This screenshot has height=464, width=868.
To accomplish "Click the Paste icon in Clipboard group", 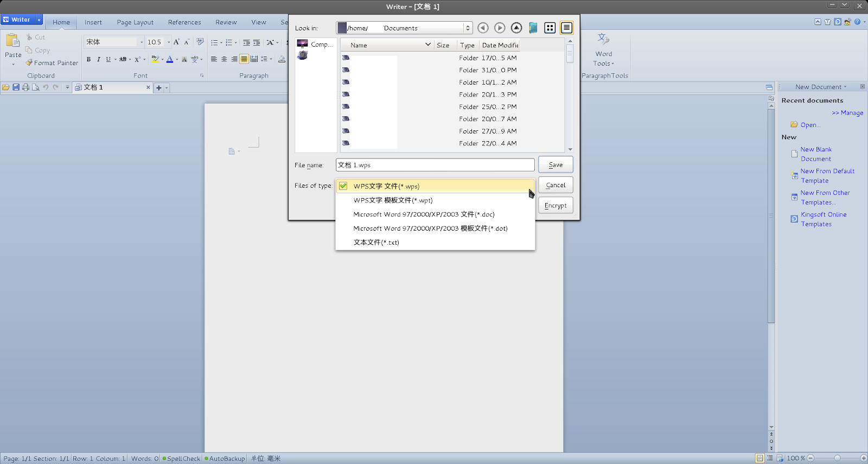I will click(x=12, y=41).
